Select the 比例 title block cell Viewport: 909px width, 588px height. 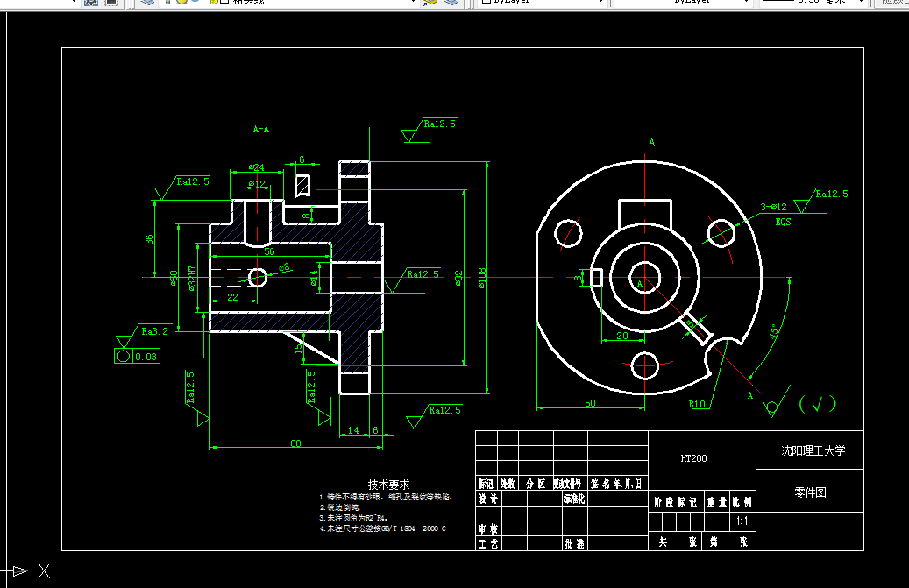point(742,502)
